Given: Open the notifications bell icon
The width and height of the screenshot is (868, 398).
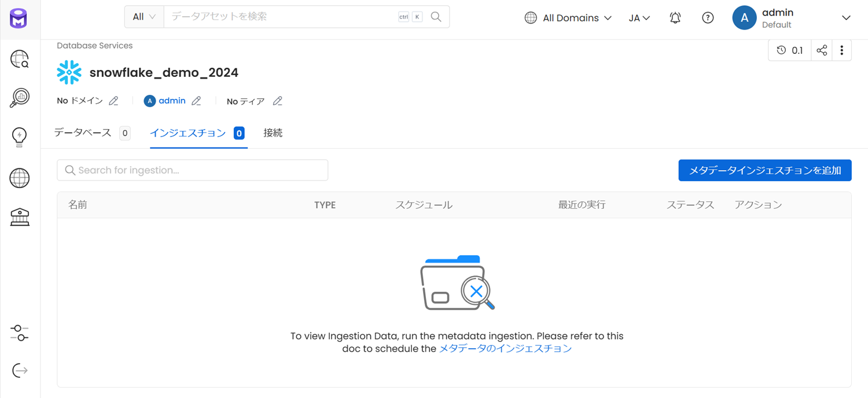Looking at the screenshot, I should 675,18.
